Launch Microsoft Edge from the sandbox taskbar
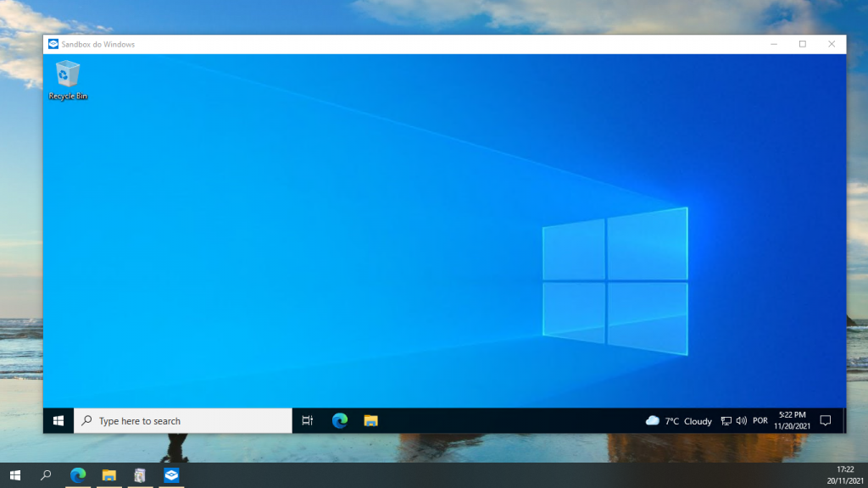The height and width of the screenshot is (488, 868). [x=338, y=420]
